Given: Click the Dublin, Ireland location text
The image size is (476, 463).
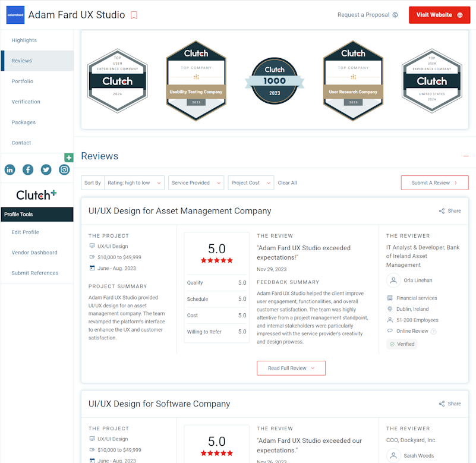Looking at the screenshot, I should 412,309.
